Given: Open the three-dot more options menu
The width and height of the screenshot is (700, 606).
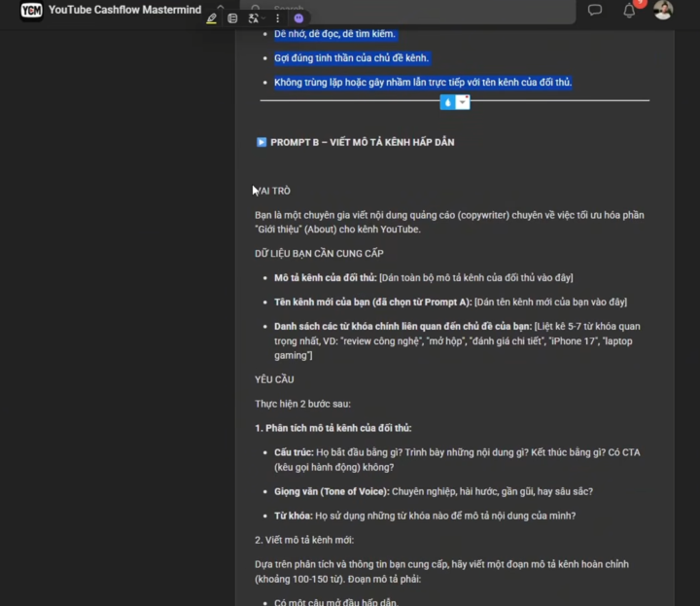Looking at the screenshot, I should coord(278,18).
